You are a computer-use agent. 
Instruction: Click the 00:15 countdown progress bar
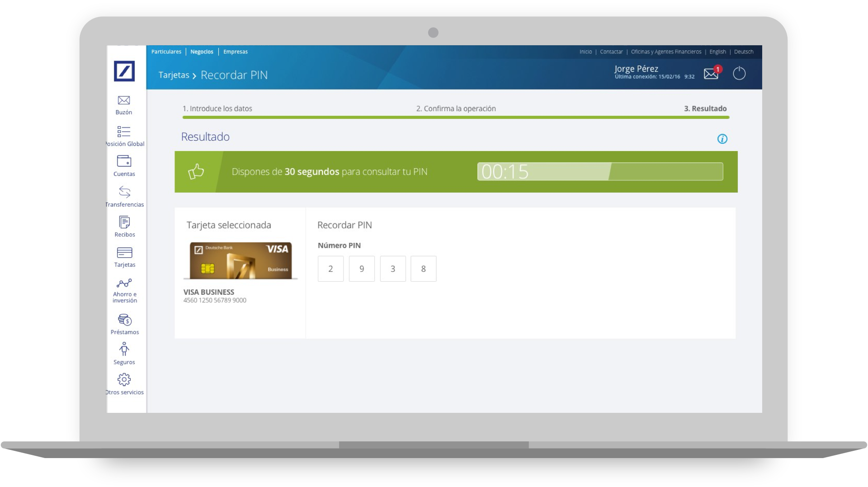pyautogui.click(x=600, y=172)
